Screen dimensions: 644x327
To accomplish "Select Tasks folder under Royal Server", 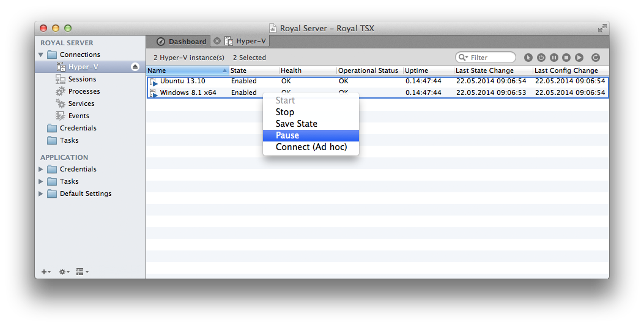I will 63,140.
